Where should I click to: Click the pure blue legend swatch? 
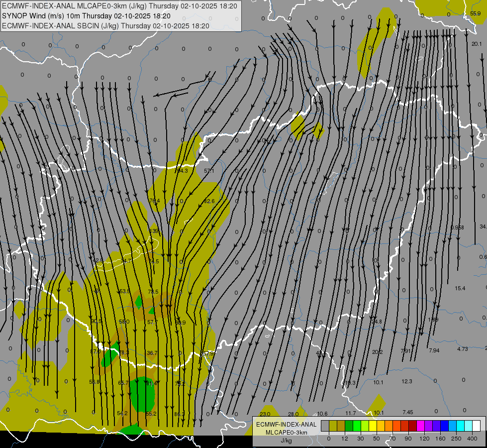point(445,426)
